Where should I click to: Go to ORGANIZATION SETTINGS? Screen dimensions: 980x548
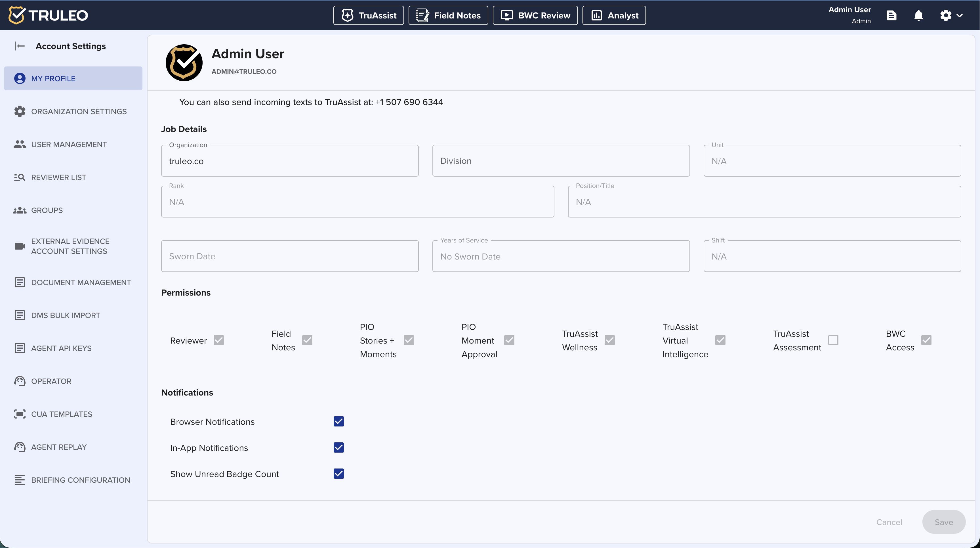73,111
